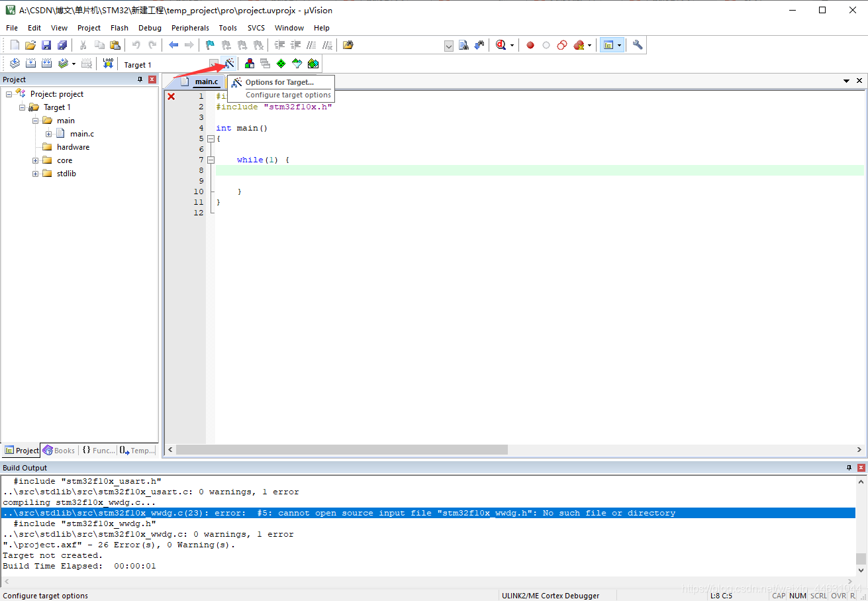Viewport: 868px width, 601px height.
Task: Insert a bookmark with the flag icon
Action: [211, 45]
